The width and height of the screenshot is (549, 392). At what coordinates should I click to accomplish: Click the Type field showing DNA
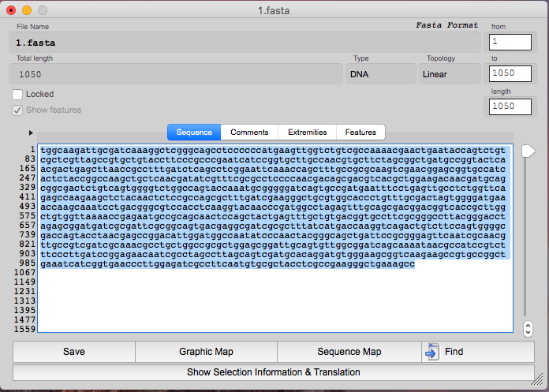coord(380,74)
